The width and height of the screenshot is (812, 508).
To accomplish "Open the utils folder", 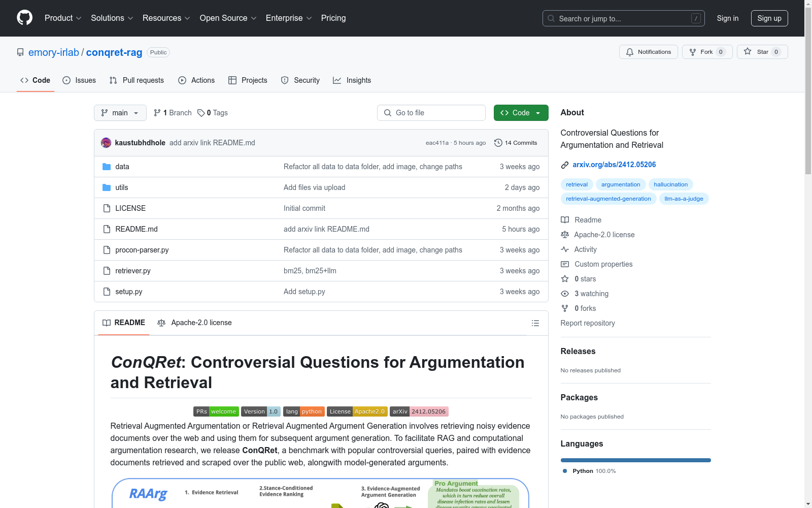I will coord(122,187).
